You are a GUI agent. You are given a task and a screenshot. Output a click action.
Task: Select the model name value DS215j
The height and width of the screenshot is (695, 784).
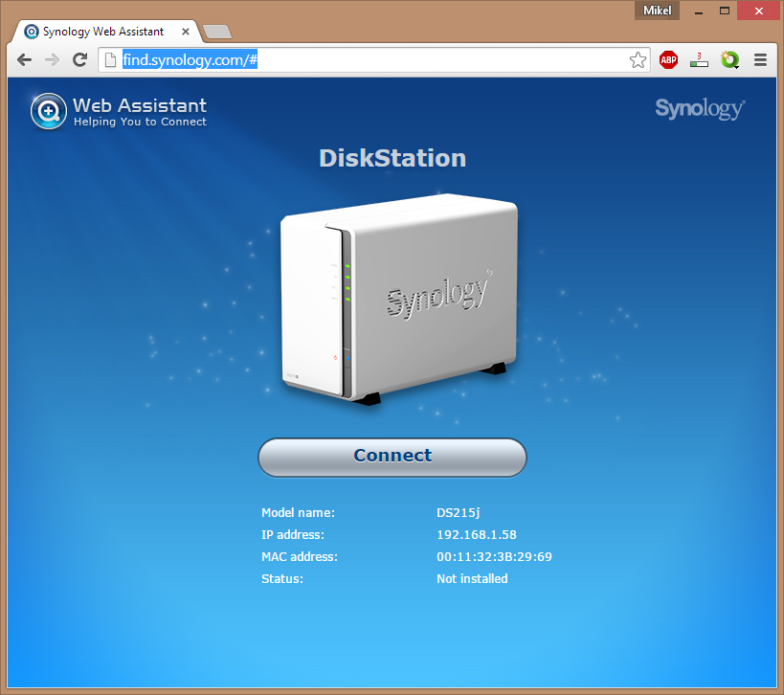click(x=458, y=512)
